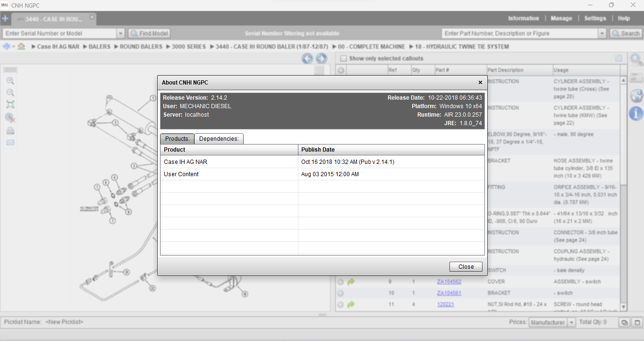Image resolution: width=644 pixels, height=341 pixels.
Task: Open the Serial Number or Model dropdown
Action: coord(120,34)
